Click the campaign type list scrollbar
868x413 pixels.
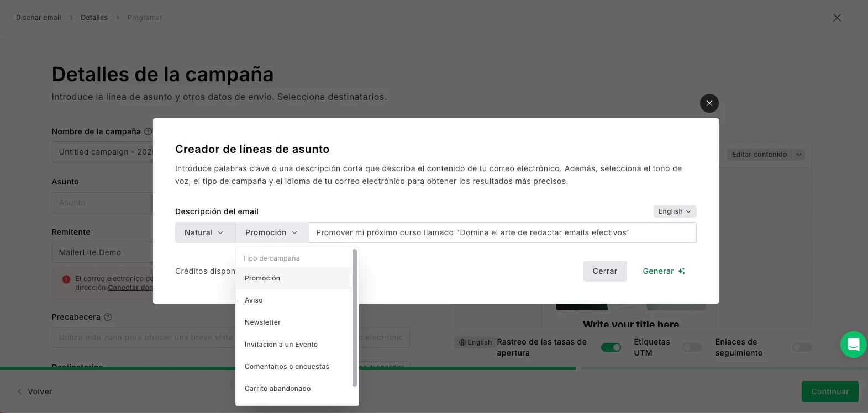354,318
